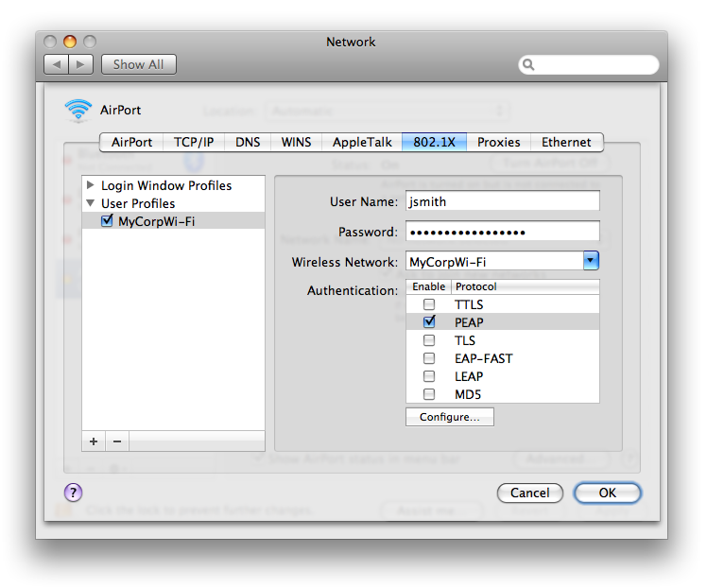Open the Wireless Network dropdown arrow

(591, 261)
